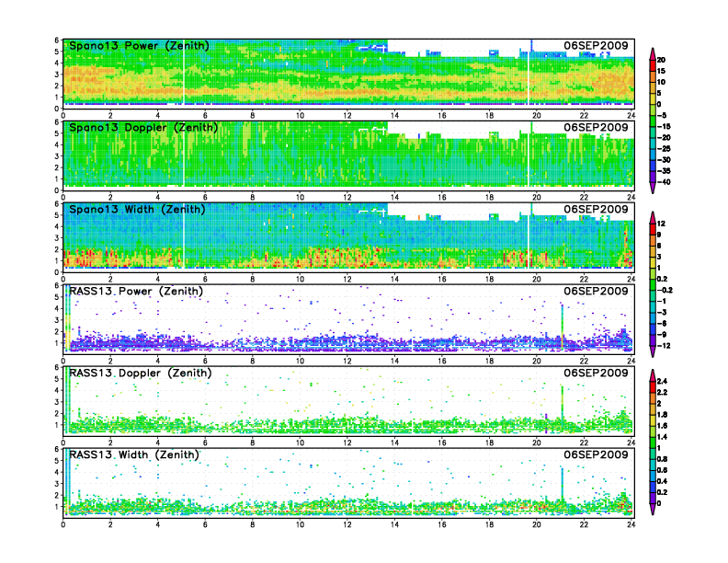
Task: Pick the 0.2 level on the middle colorbar
Action: 654,278
